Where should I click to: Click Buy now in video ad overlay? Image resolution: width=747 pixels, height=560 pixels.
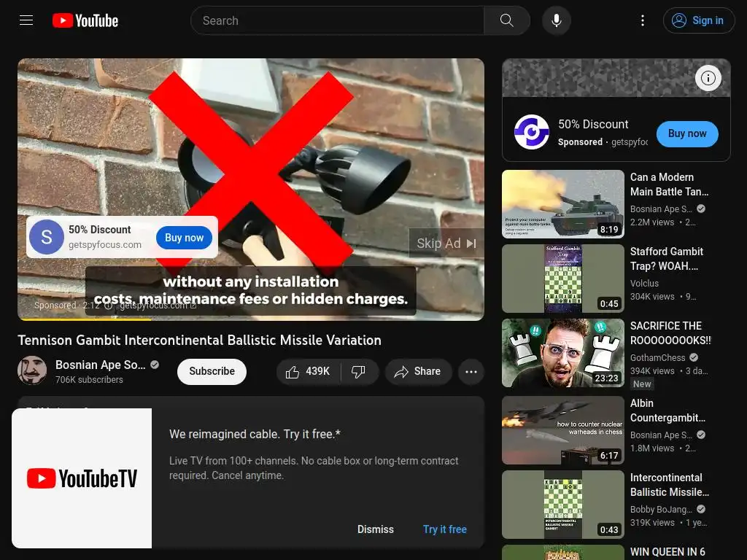tap(185, 238)
